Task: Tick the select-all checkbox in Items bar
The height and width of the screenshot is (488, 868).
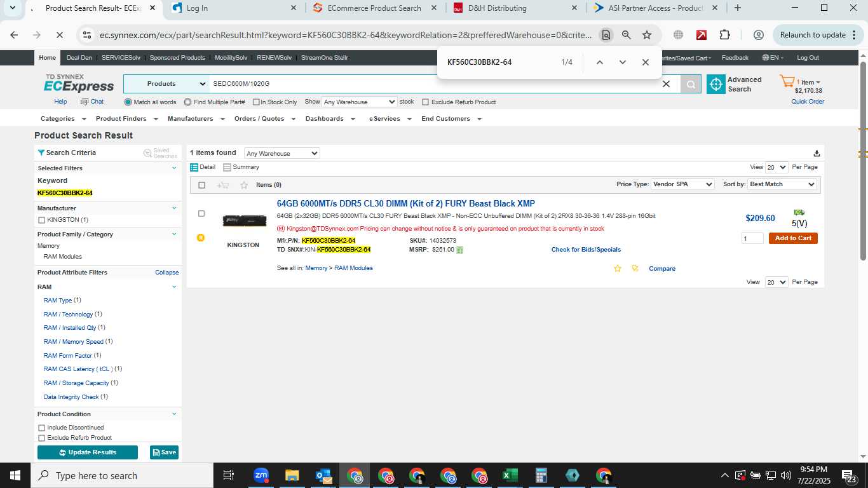Action: click(x=202, y=186)
